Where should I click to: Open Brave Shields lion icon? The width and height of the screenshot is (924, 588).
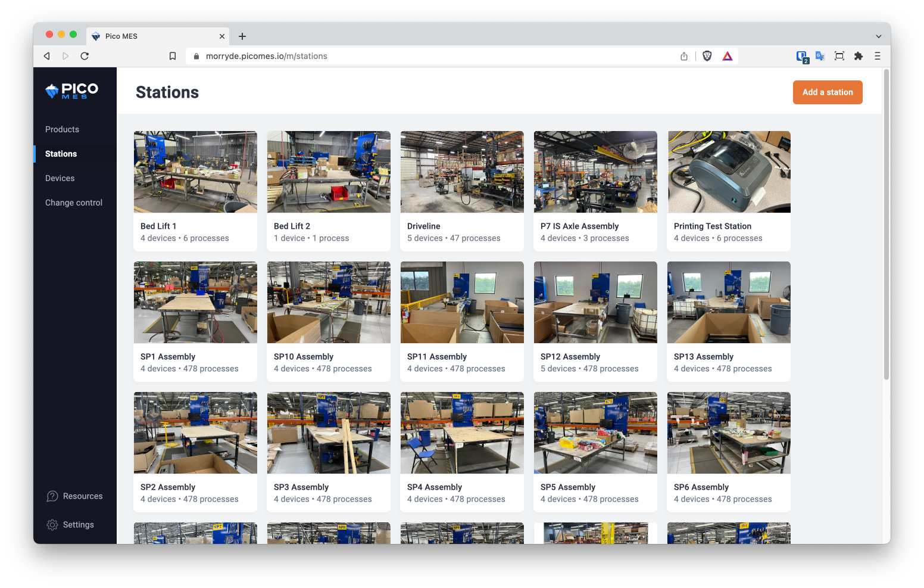pyautogui.click(x=707, y=56)
